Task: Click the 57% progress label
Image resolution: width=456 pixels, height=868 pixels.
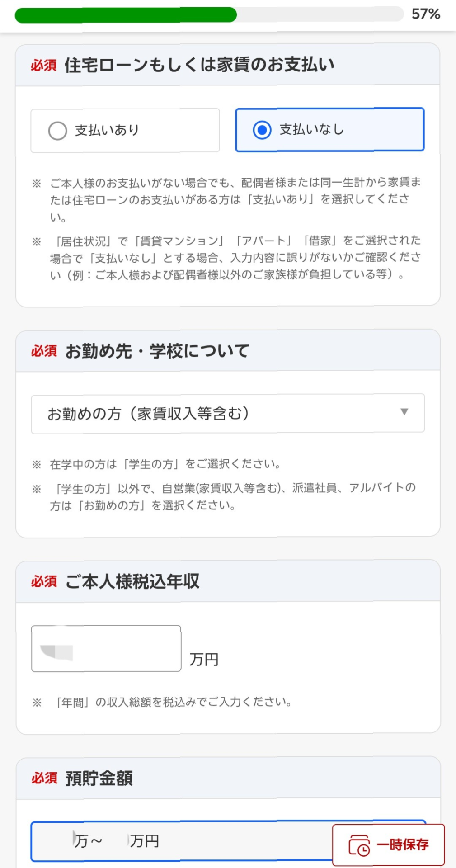Action: coord(426,14)
